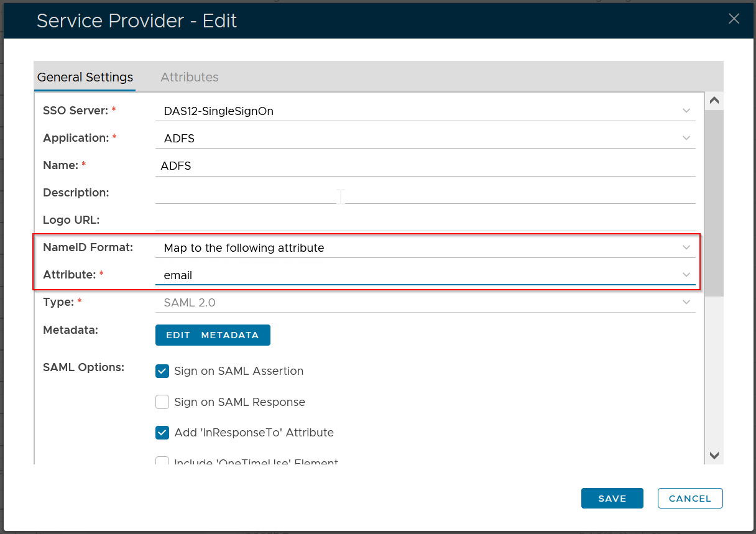Close the Service Provider Edit dialog

[734, 19]
